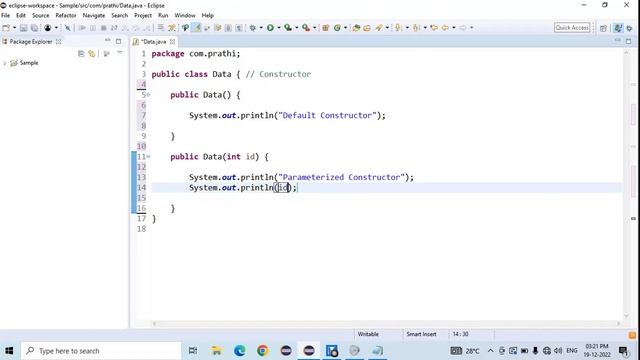Toggle Link with Editor in Package Explorer

pyautogui.click(x=92, y=53)
